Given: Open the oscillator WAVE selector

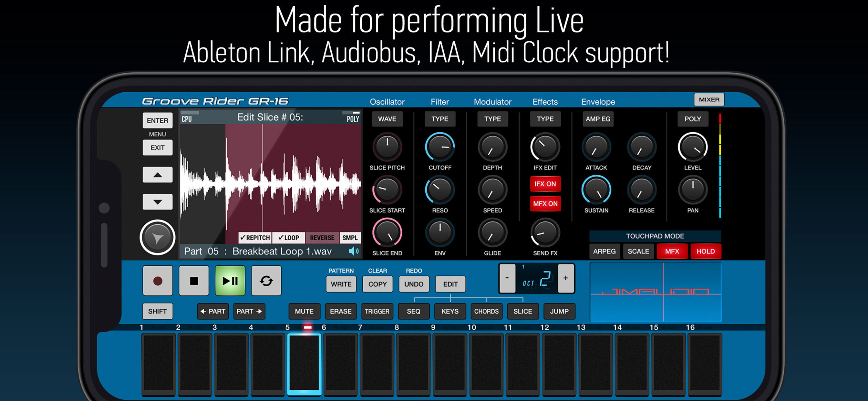Looking at the screenshot, I should tap(387, 119).
